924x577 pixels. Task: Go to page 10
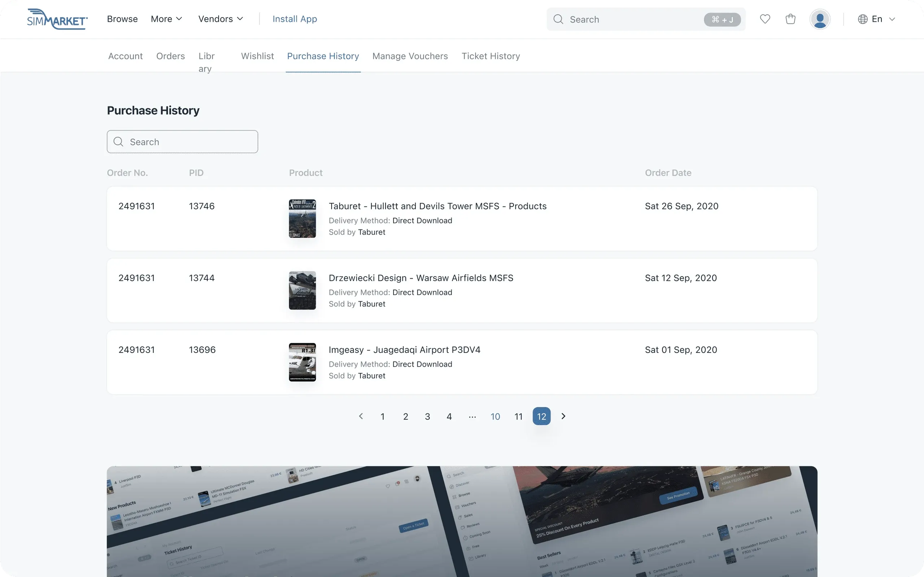pos(495,416)
